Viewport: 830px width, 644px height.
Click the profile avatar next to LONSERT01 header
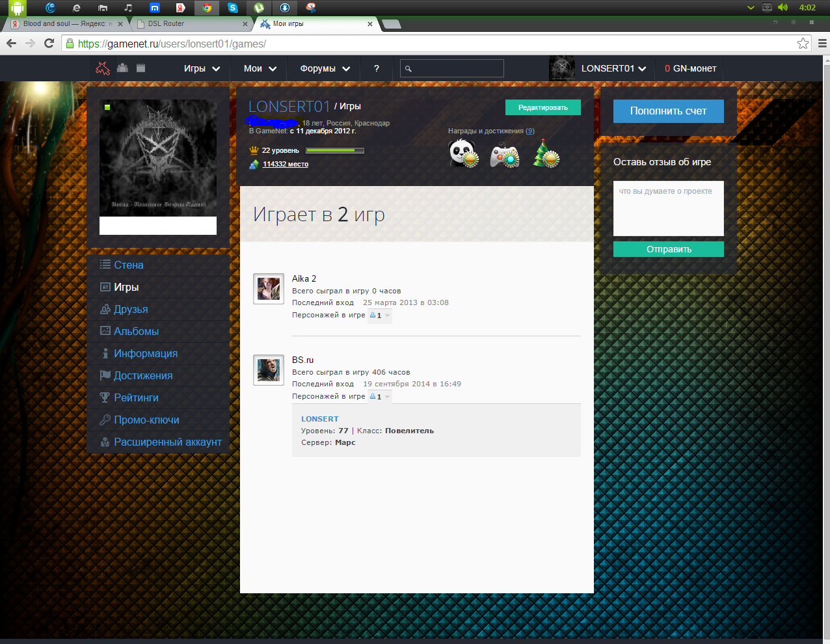coord(561,68)
